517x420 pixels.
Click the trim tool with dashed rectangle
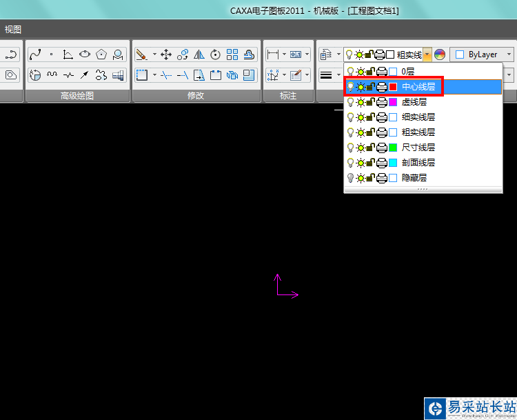[142, 75]
